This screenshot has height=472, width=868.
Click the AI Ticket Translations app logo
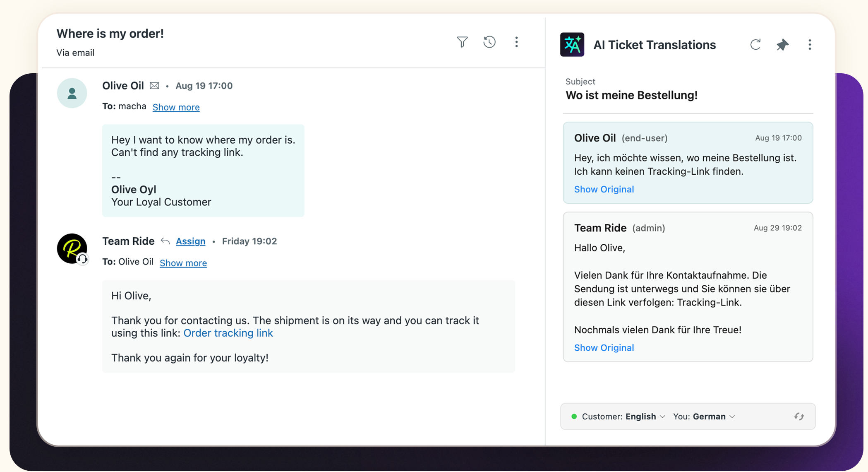[x=572, y=44]
